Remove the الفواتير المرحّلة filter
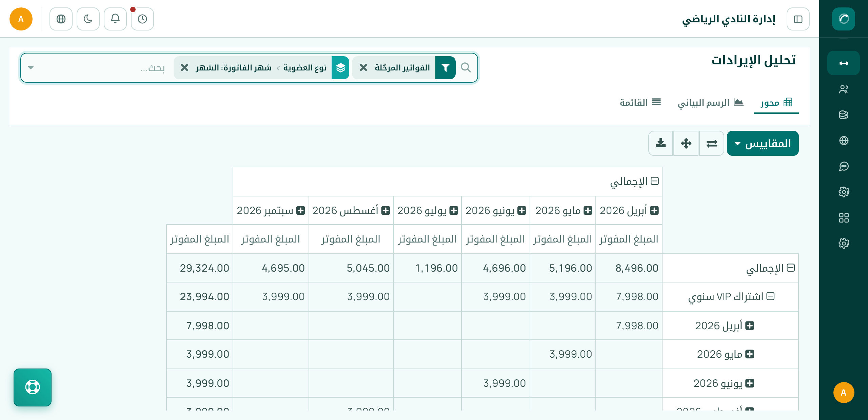Screen dimensions: 868x420 [x=363, y=68]
